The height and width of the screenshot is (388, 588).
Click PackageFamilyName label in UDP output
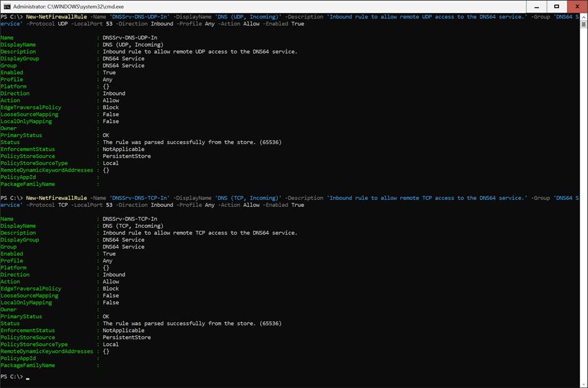pyautogui.click(x=28, y=184)
